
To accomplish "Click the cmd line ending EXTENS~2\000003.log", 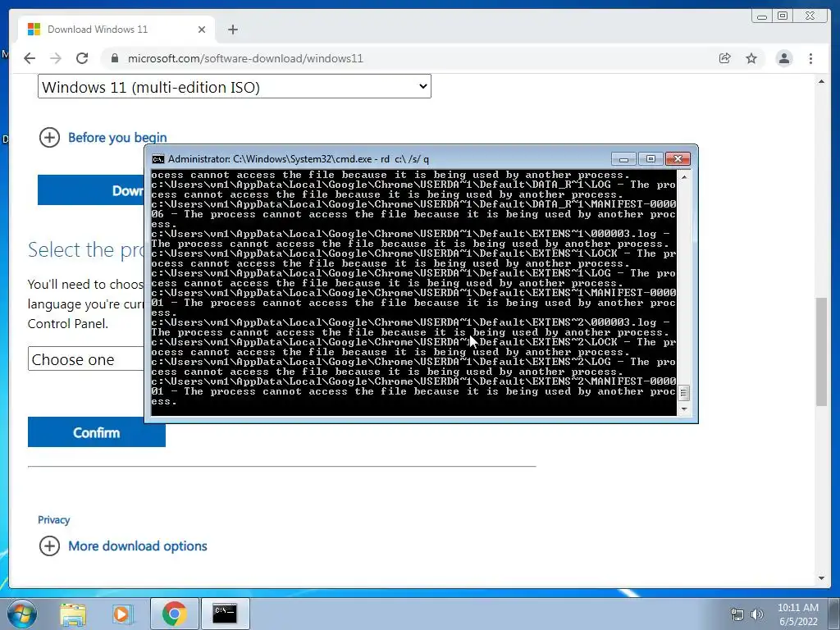I will (x=410, y=322).
